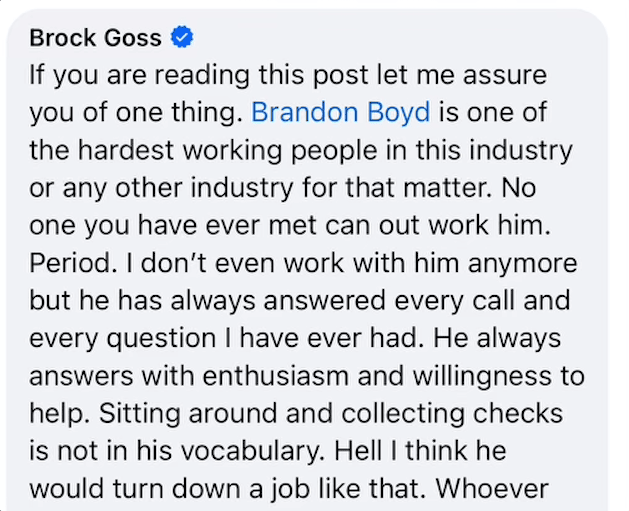This screenshot has height=511, width=629.
Task: Open the Brandon Boyd tagged profile link
Action: 341,112
